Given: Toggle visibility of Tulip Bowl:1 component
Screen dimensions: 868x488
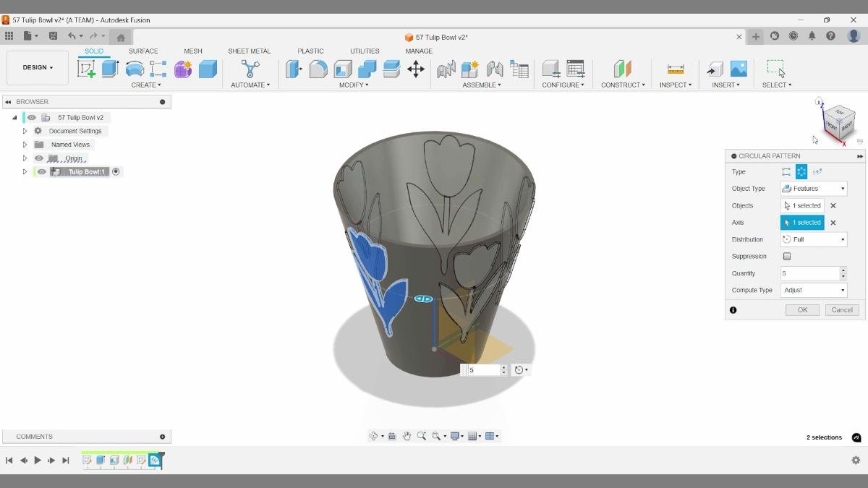Looking at the screenshot, I should click(x=41, y=172).
